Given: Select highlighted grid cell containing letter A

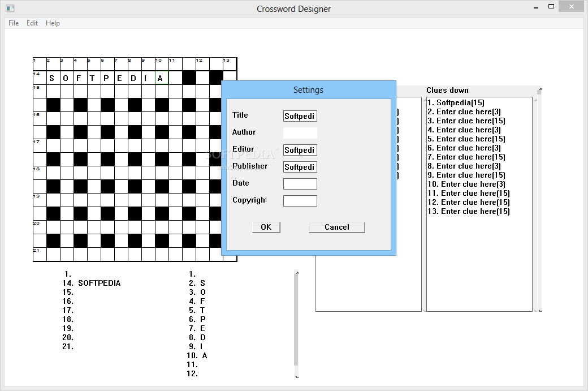Looking at the screenshot, I should tap(162, 78).
